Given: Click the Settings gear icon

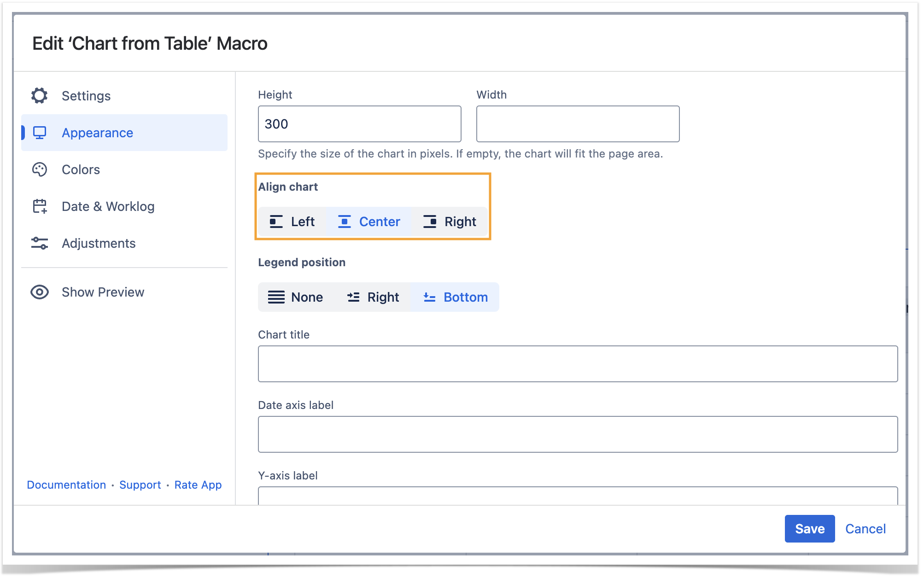Looking at the screenshot, I should 40,96.
